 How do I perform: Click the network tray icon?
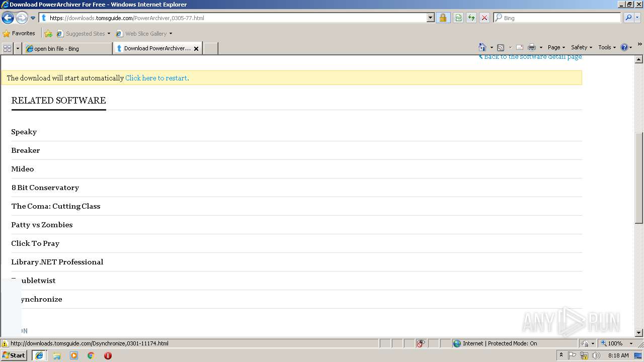pyautogui.click(x=584, y=355)
